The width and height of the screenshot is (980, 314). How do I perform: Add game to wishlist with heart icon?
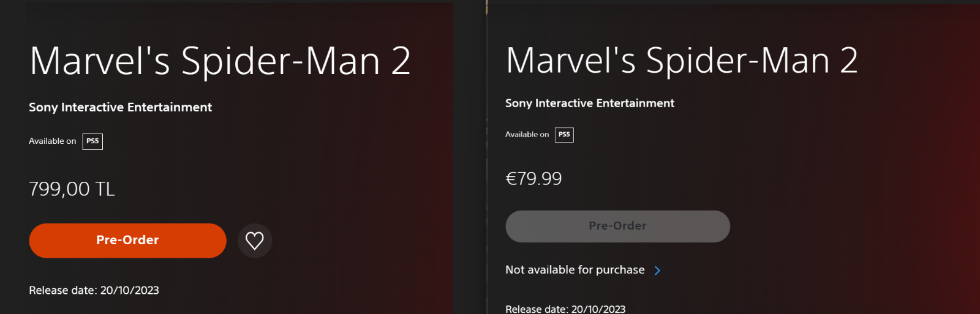coord(255,241)
